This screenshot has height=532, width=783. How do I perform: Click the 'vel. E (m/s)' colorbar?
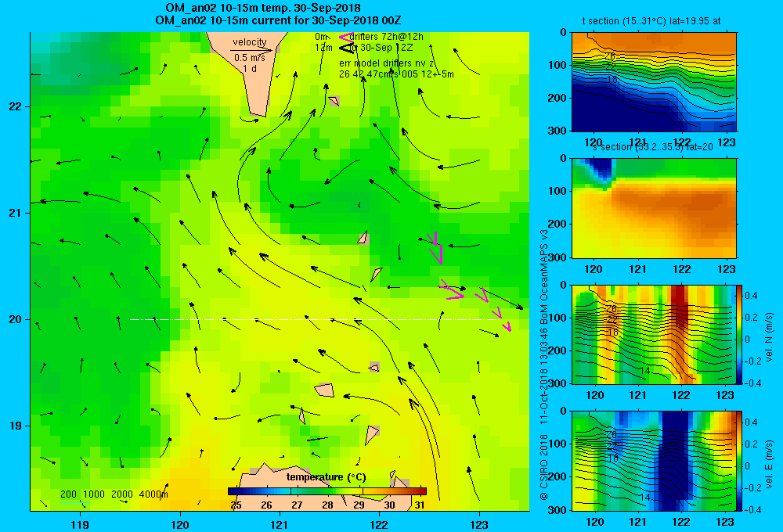pyautogui.click(x=739, y=461)
